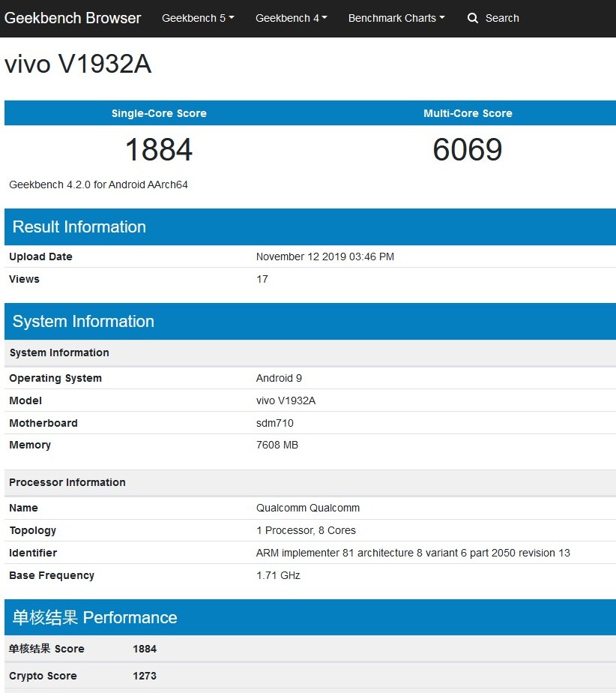The image size is (616, 693).
Task: Select the 7608 MB memory value
Action: coord(277,445)
